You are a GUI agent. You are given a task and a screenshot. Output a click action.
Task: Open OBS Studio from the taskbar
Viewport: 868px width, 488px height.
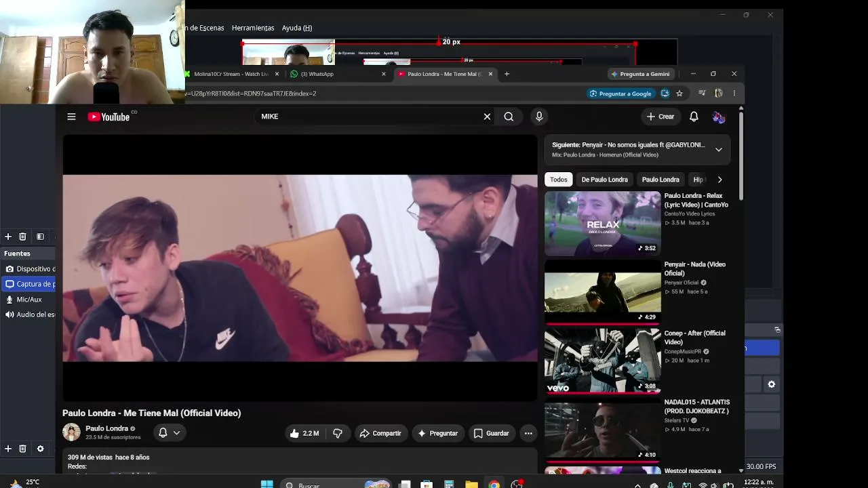pos(517,484)
